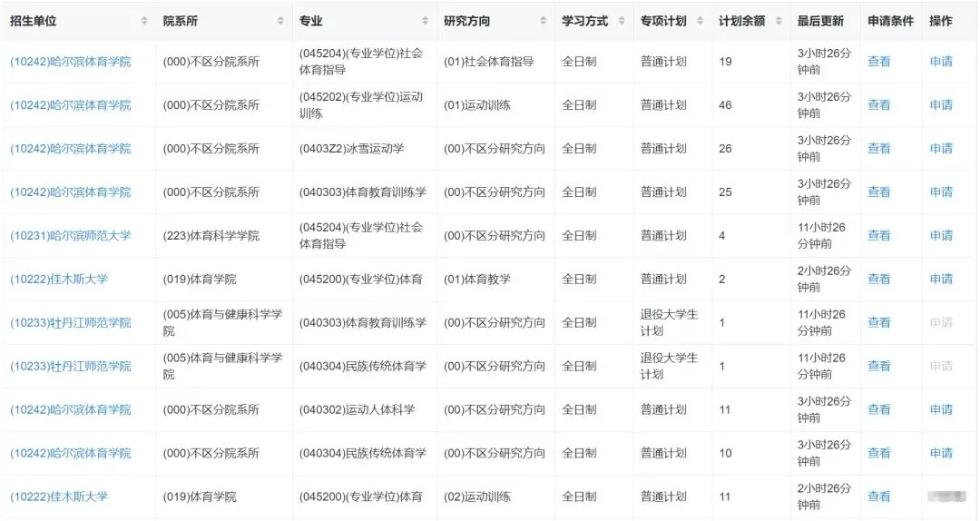Click 查看 for 佳木斯大学 (02)运动训练 row

[x=878, y=496]
